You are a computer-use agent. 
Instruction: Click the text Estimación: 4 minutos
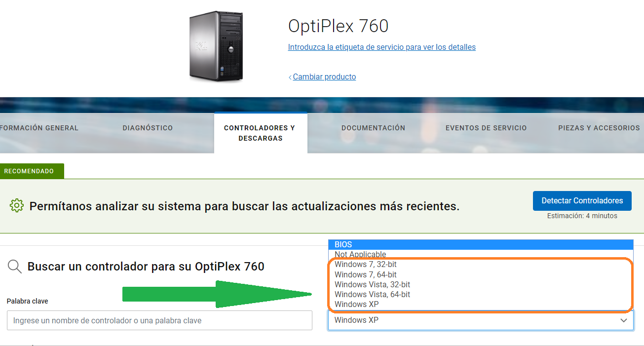(582, 216)
